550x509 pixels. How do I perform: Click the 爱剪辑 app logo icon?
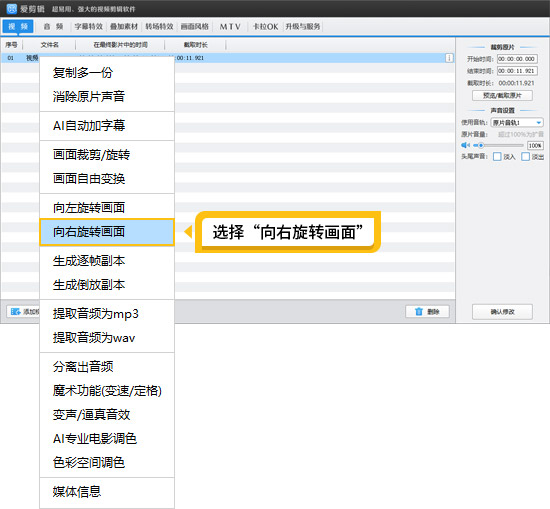[12, 9]
